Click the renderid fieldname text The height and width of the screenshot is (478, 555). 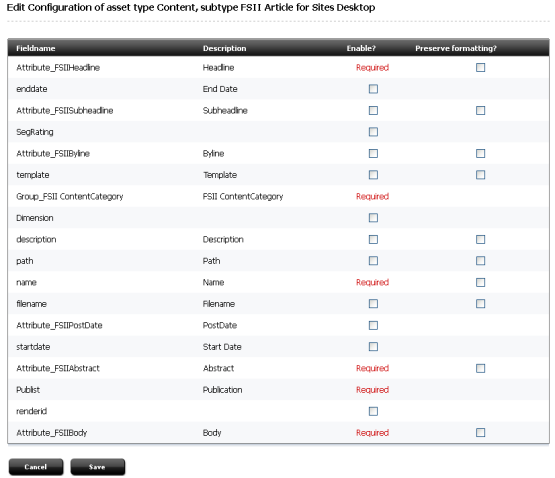coord(32,411)
